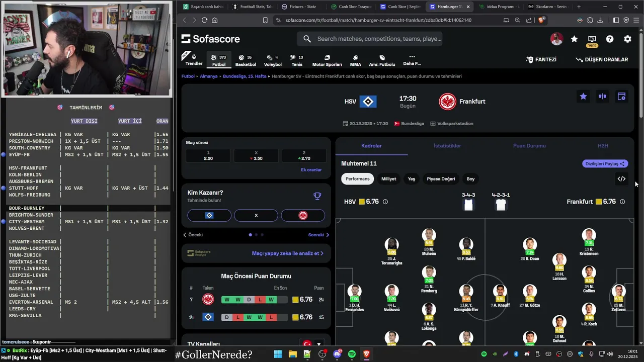644x362 pixels.
Task: Click the HSV club crest in match header
Action: pos(368,102)
